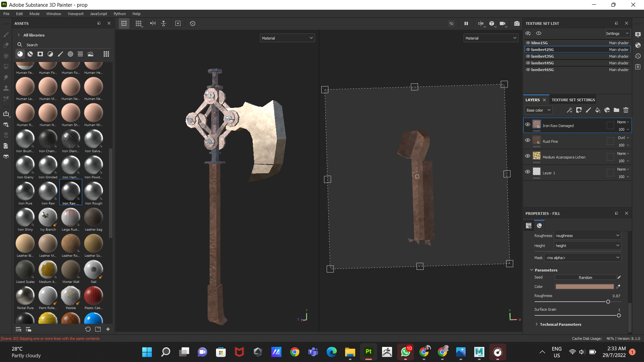644x362 pixels.
Task: Click the reset transformation icon in viewport toolbar
Action: 192,23
